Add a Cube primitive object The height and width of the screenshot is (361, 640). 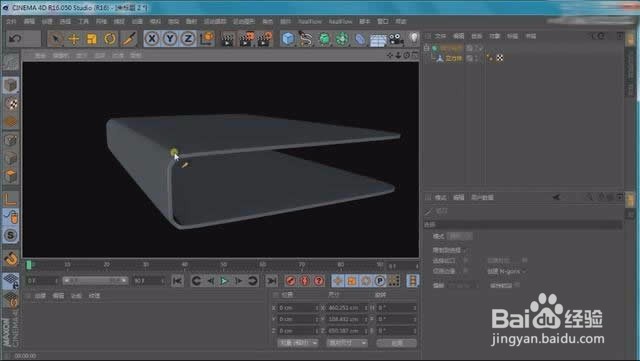point(288,39)
